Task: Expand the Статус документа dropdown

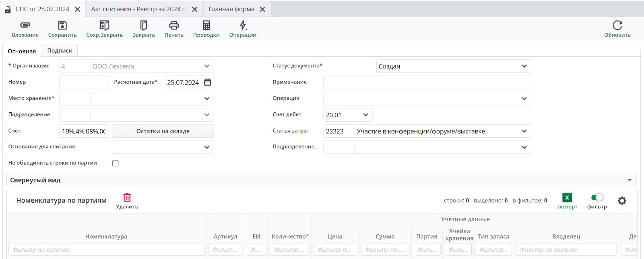Action: point(524,66)
